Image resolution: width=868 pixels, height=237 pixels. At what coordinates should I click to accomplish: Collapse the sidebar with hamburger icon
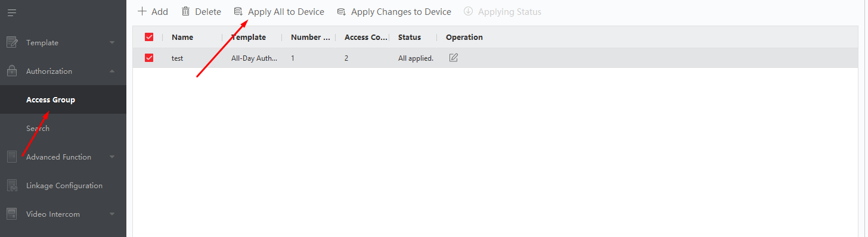(12, 13)
